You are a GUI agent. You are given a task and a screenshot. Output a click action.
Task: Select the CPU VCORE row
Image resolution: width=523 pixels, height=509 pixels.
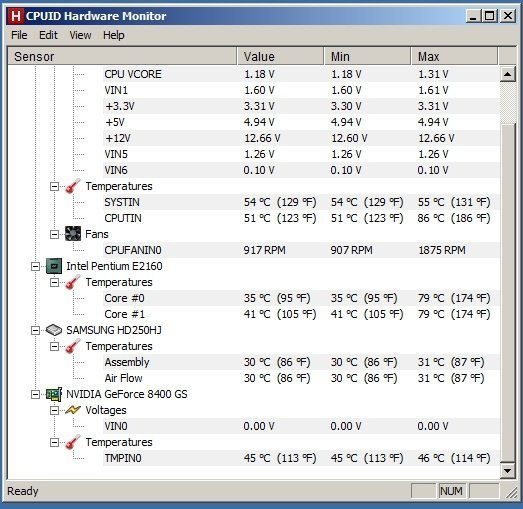301,74
